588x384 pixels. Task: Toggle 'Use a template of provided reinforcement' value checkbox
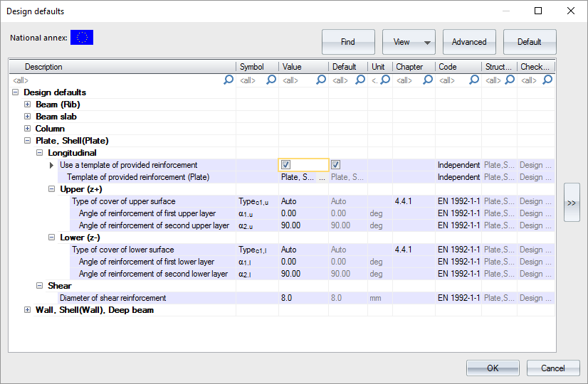286,165
